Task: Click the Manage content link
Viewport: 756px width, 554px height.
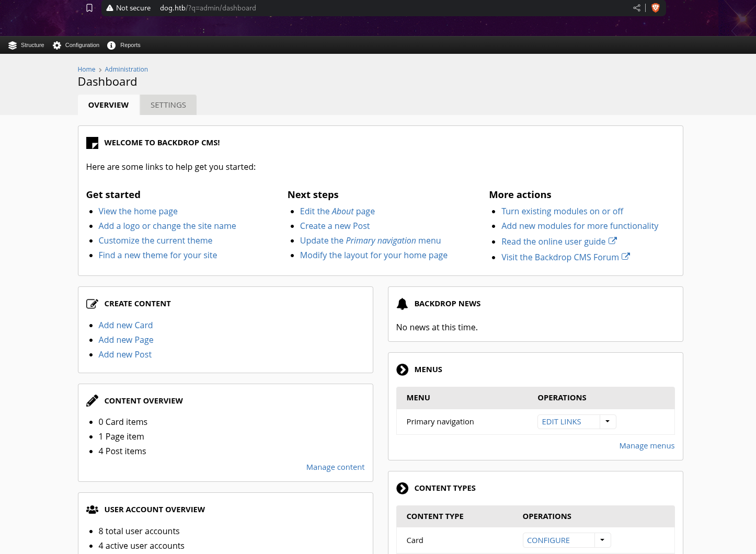Action: (335, 467)
